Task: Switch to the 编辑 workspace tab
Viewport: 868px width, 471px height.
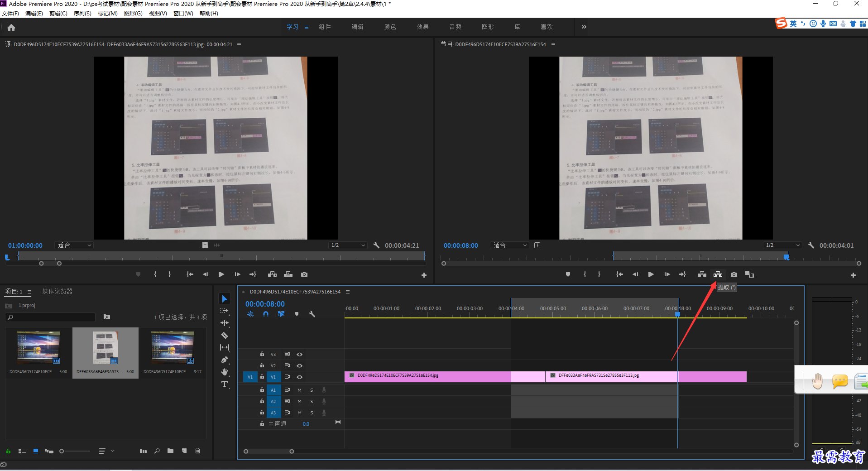Action: click(x=357, y=27)
